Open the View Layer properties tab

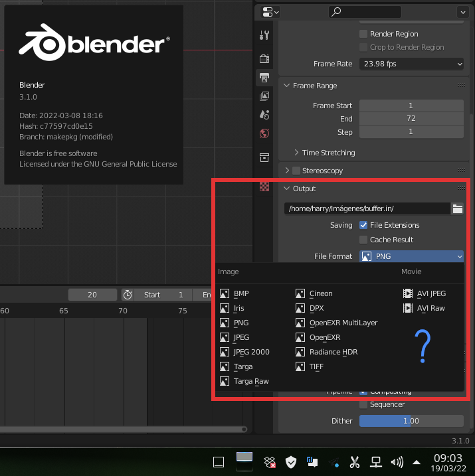pyautogui.click(x=264, y=96)
